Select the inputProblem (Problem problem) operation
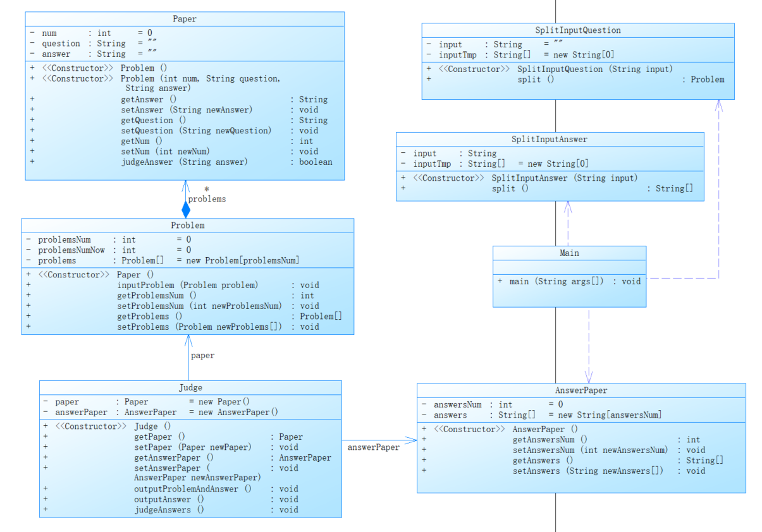762x532 pixels. tap(188, 285)
